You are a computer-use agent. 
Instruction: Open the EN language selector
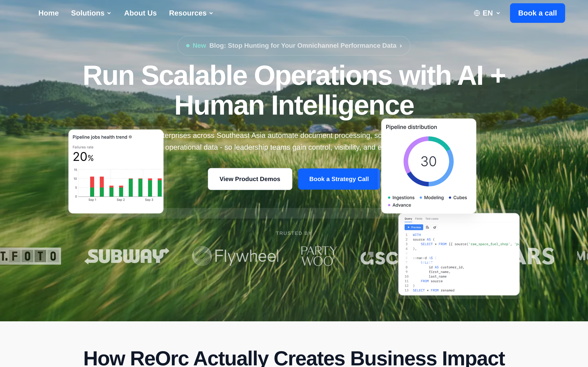[487, 13]
